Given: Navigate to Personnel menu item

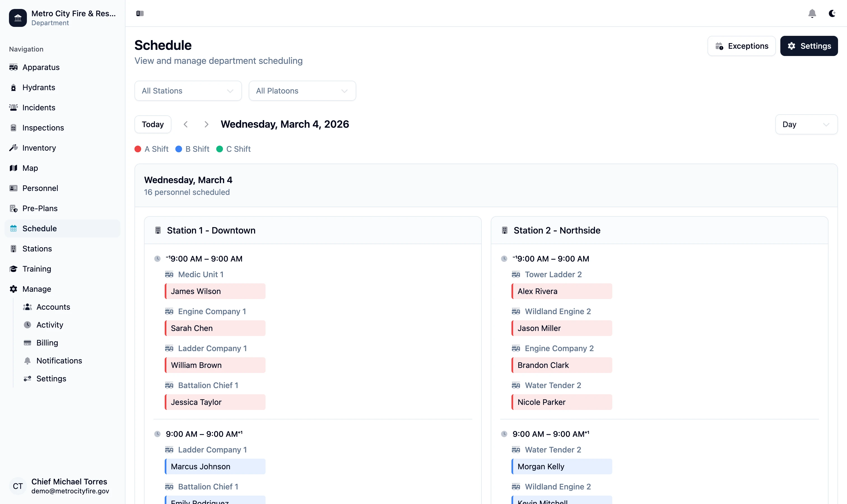Looking at the screenshot, I should 40,188.
